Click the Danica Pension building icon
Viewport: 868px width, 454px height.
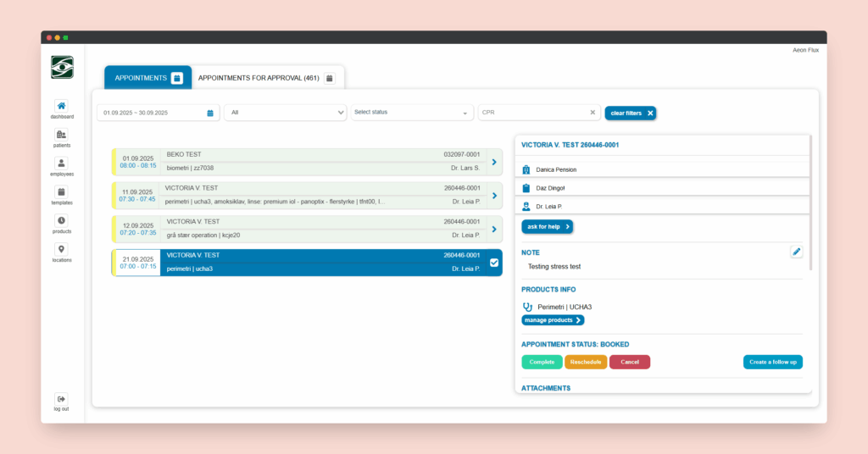point(526,169)
